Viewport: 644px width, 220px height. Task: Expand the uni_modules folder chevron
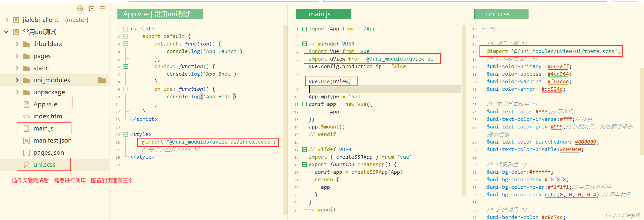(x=17, y=80)
